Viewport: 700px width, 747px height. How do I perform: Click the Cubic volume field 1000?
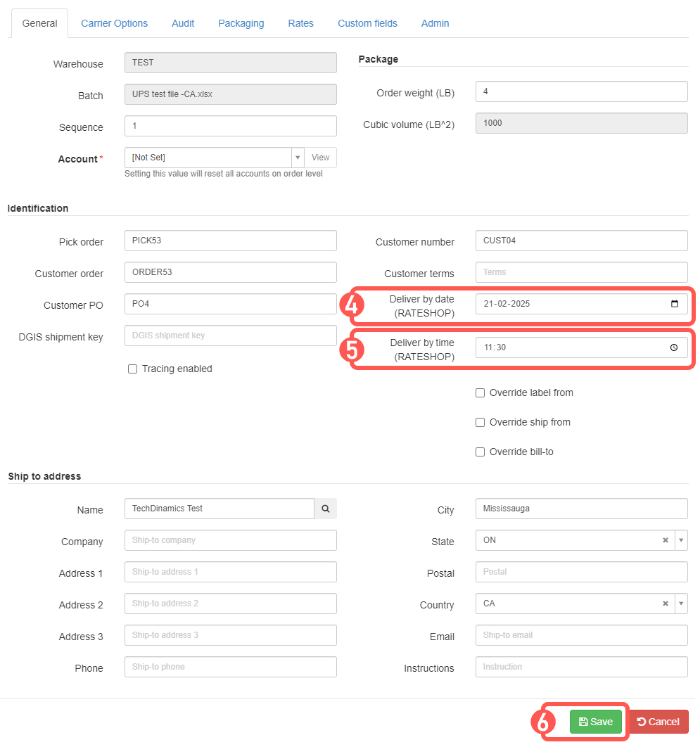pos(581,123)
